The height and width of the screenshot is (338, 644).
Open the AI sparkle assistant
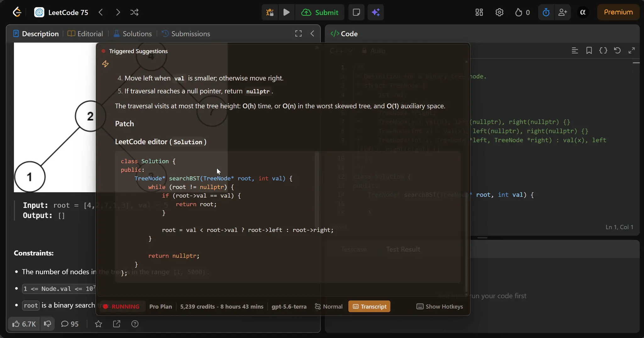pos(376,12)
